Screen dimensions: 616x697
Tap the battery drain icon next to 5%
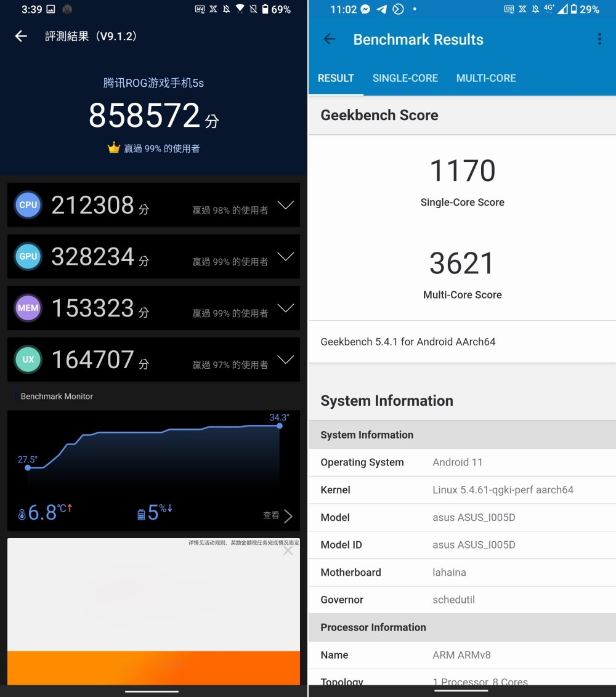click(141, 515)
